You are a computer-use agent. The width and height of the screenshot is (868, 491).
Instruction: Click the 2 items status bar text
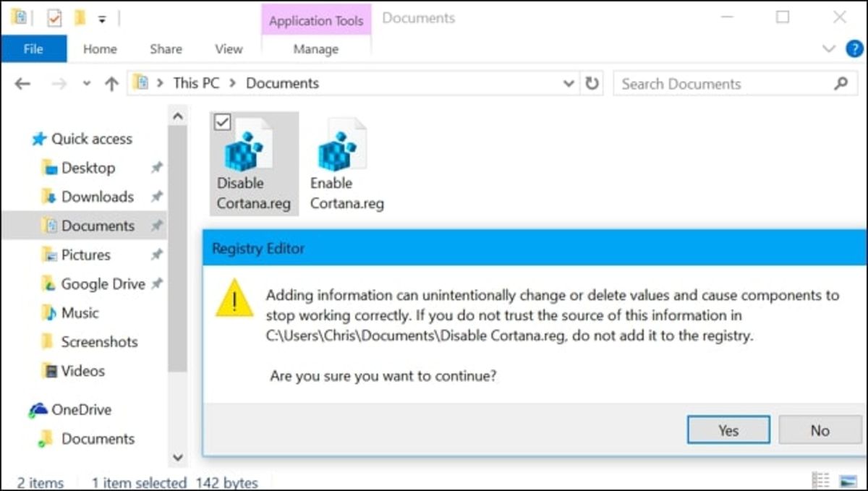tap(41, 482)
